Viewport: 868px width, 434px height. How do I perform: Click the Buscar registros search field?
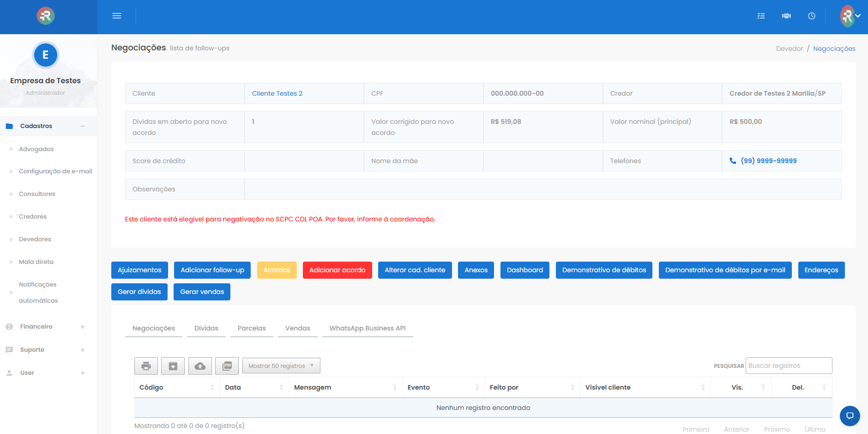(789, 366)
